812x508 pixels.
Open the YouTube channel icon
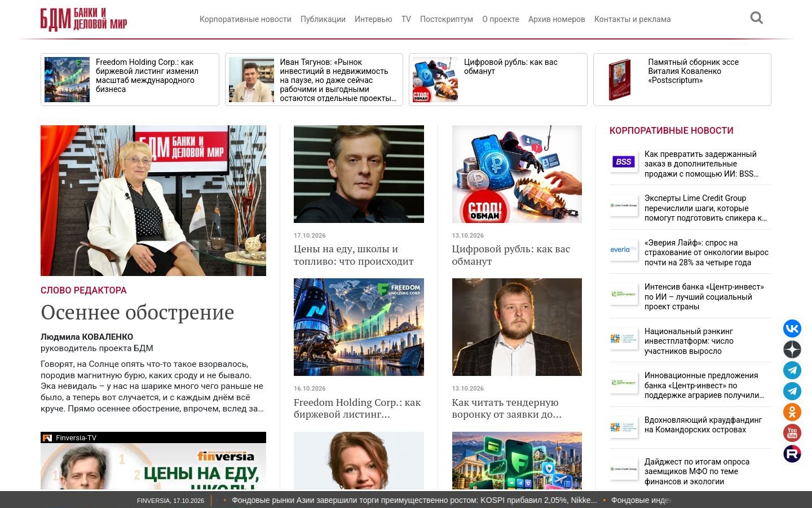tap(792, 433)
